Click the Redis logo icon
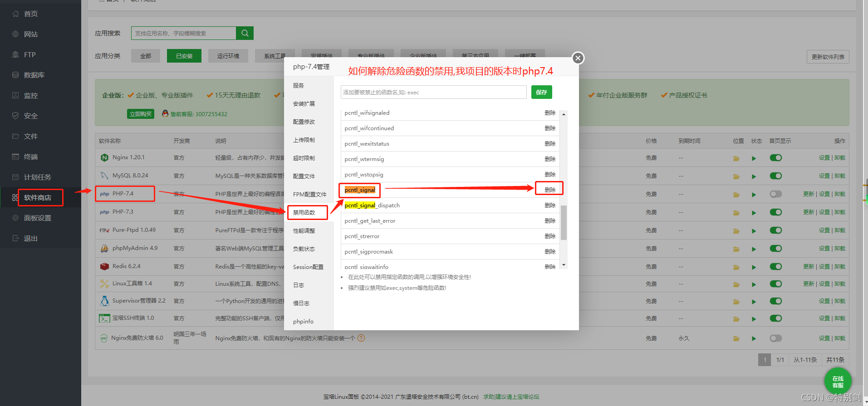This screenshot has height=406, width=868. tap(104, 266)
